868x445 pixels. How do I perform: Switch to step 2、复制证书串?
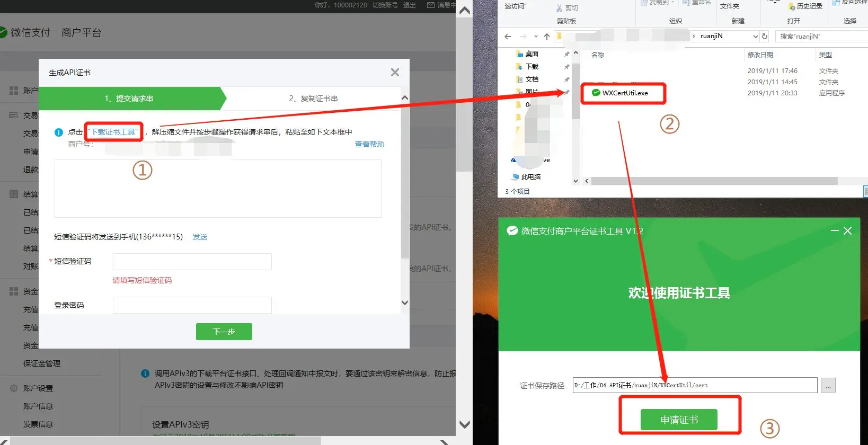[x=313, y=99]
